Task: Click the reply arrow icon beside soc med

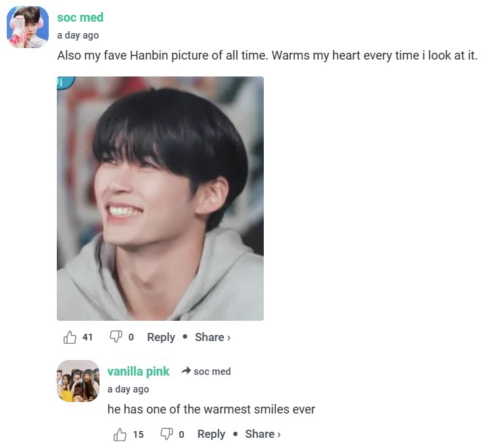Action: click(186, 371)
